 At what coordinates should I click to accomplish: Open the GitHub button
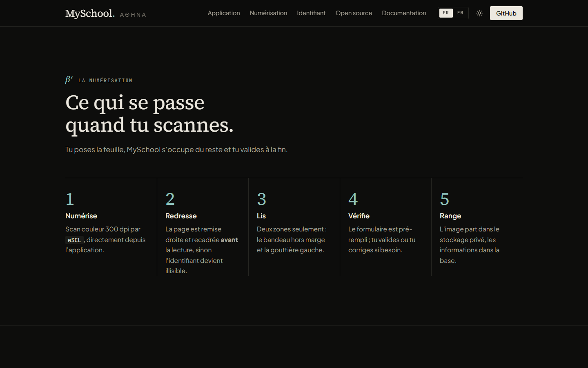tap(506, 13)
